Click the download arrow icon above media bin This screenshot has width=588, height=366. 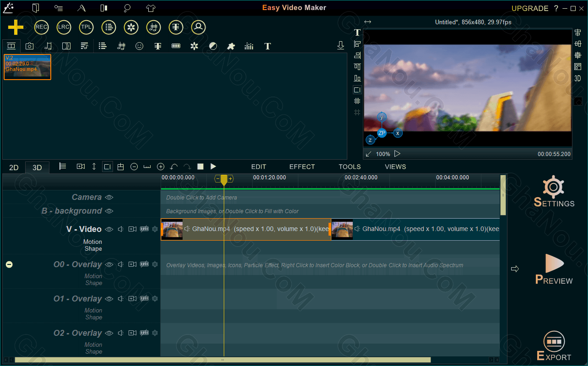[340, 45]
